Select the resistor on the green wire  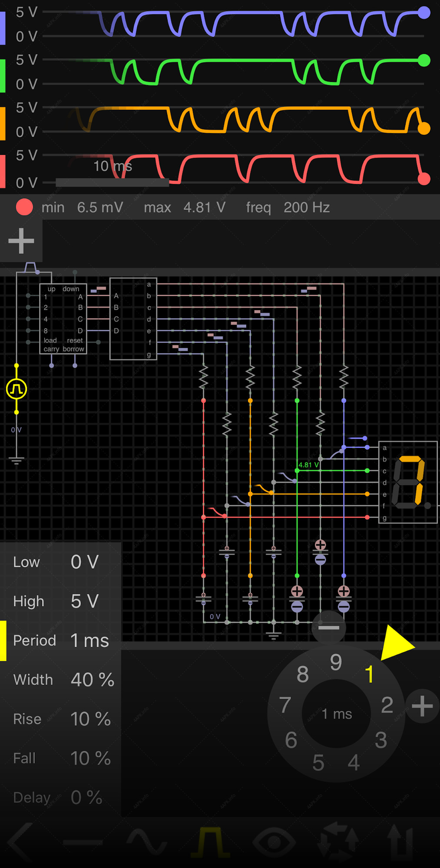297,377
